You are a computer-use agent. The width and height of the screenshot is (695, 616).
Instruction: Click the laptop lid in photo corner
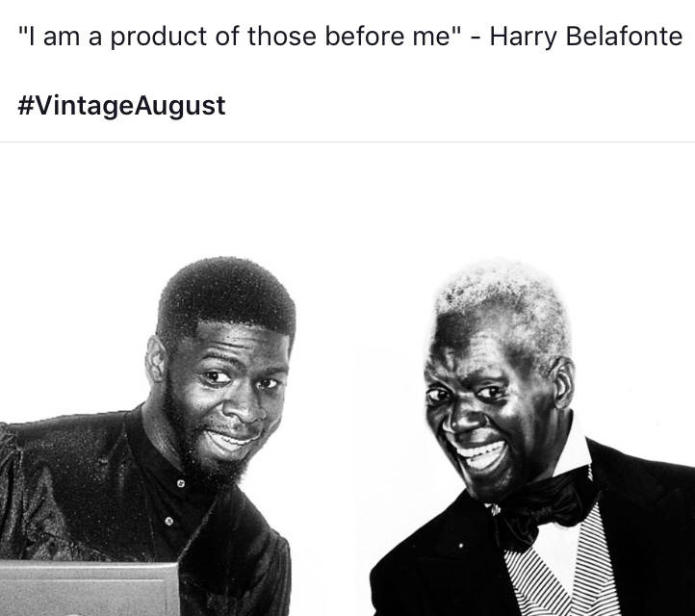[89, 588]
